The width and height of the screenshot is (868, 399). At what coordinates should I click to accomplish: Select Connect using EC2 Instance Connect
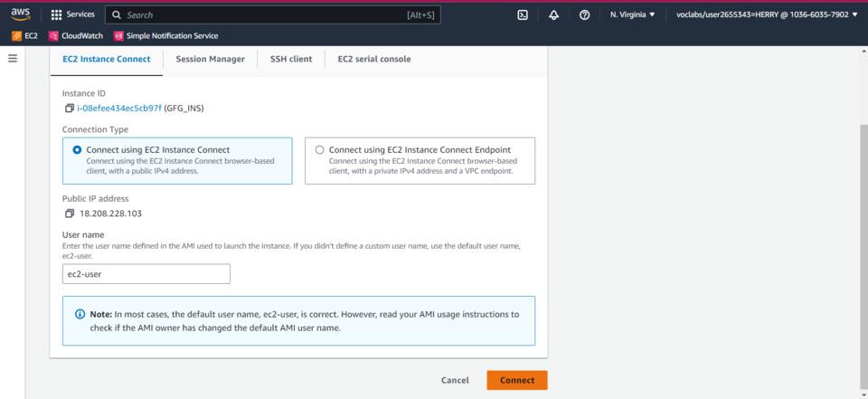tap(77, 150)
